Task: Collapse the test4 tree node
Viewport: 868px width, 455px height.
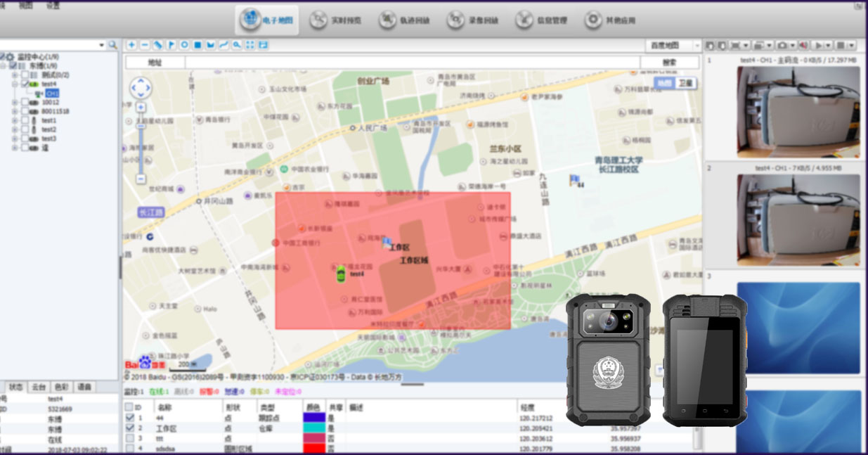Action: coord(15,84)
